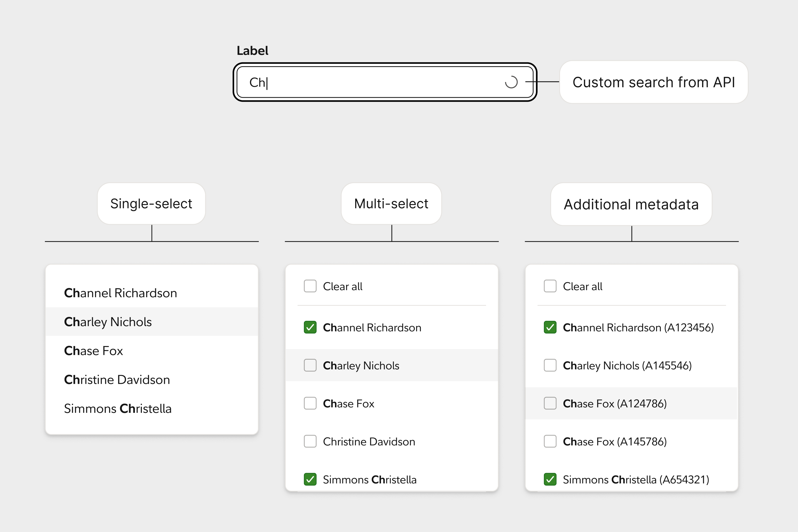Select Christine Davidson in Single-select list

pyautogui.click(x=117, y=380)
